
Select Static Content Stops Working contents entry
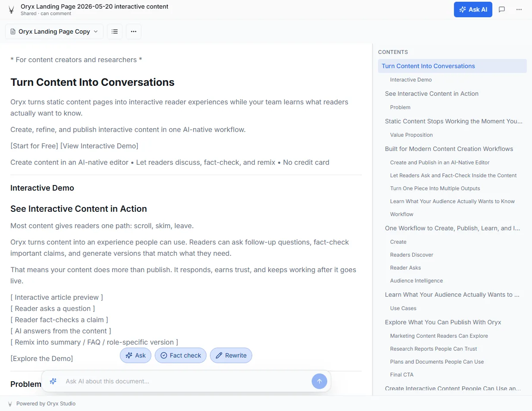[x=454, y=121]
